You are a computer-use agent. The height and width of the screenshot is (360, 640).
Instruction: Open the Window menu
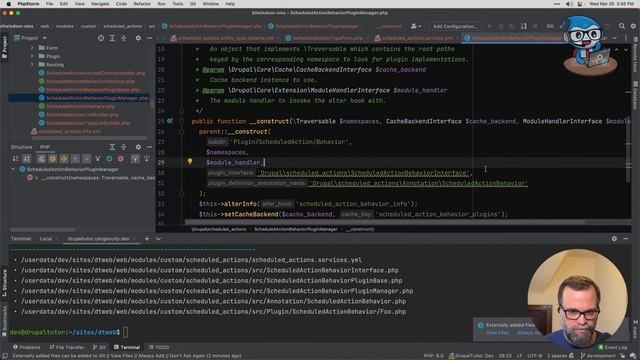click(x=211, y=4)
